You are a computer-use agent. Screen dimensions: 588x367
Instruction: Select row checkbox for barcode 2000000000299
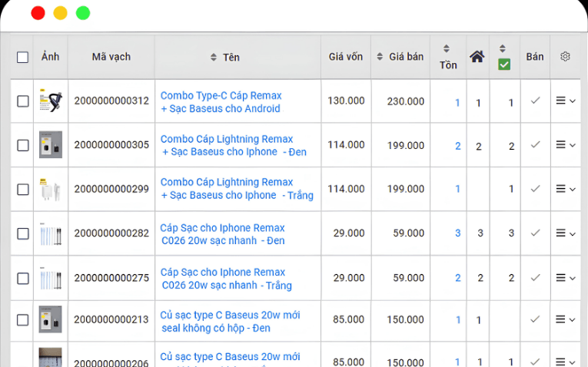(x=23, y=190)
